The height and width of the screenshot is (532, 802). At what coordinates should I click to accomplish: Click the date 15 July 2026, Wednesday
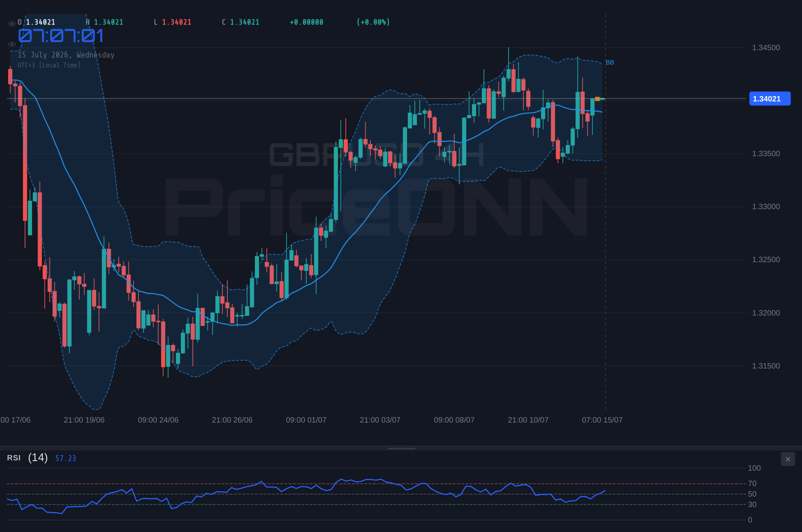(66, 55)
